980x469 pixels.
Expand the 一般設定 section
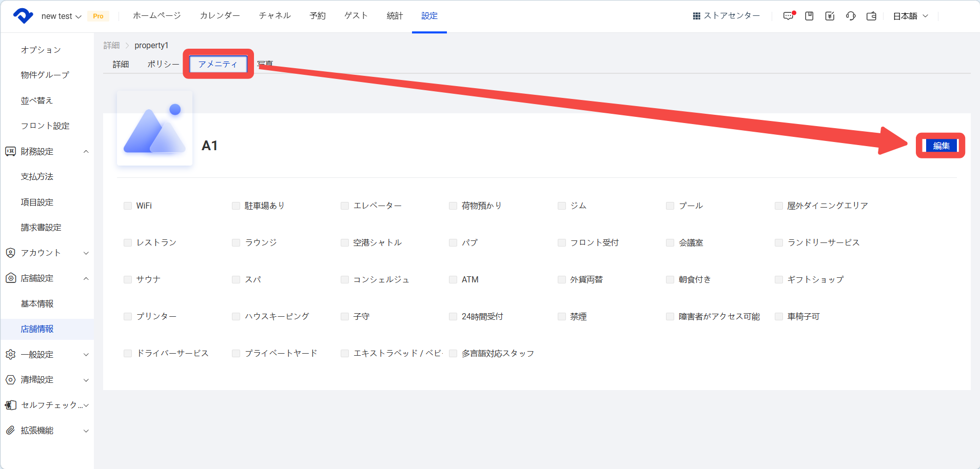point(86,354)
